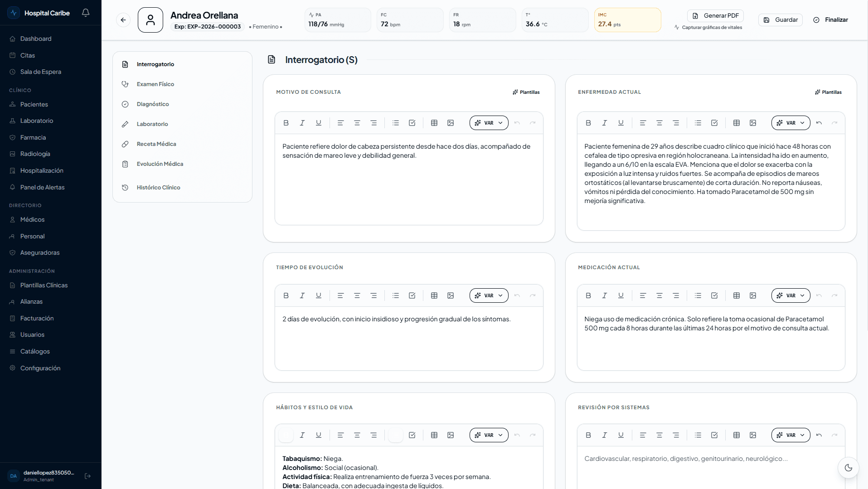Insert table in Enfermedad Actual editor
The image size is (868, 489).
pos(737,123)
